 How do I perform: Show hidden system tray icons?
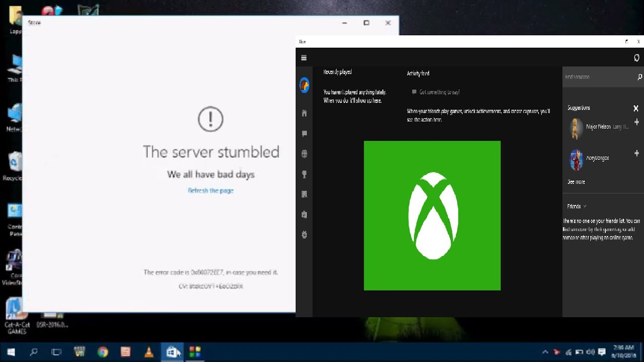pos(545,352)
